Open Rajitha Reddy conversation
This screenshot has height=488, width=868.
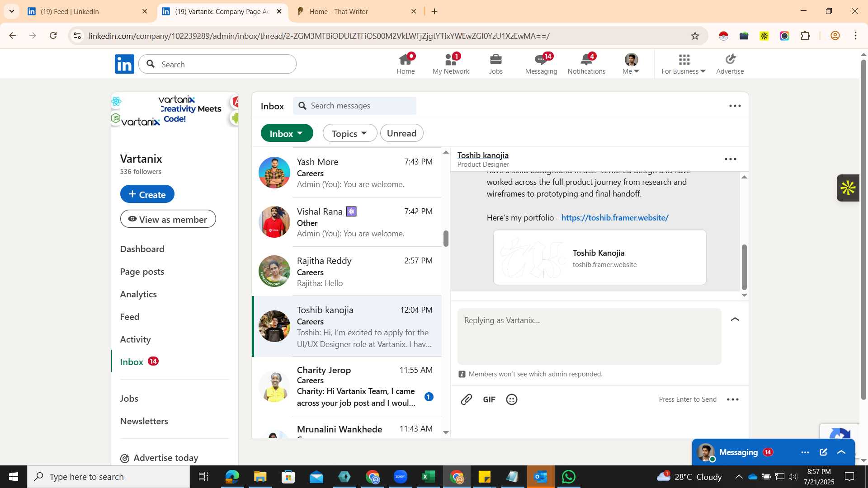347,272
